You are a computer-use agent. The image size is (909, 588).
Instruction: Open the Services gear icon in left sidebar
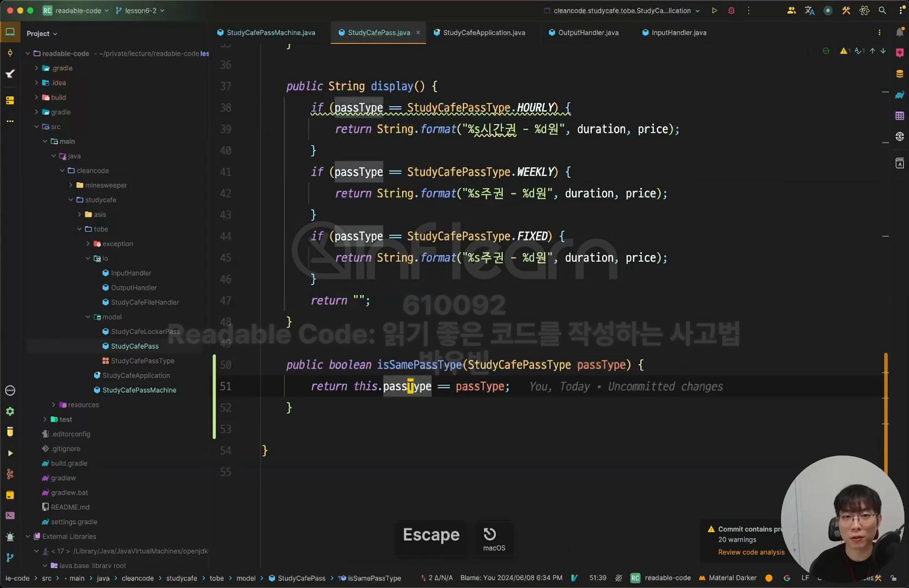pos(10,411)
